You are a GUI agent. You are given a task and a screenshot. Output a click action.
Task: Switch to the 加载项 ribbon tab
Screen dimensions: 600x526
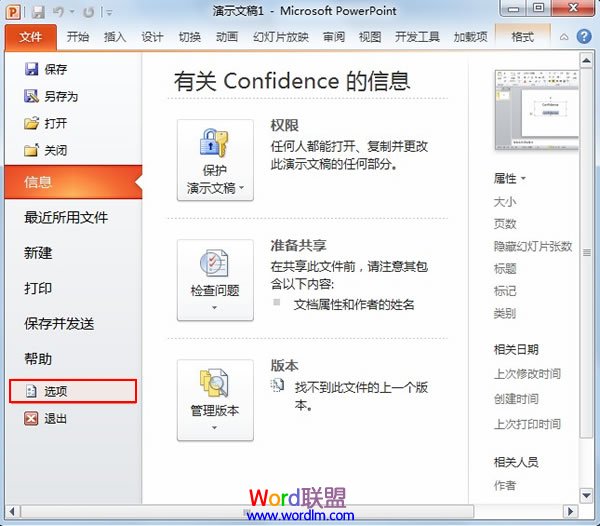click(471, 37)
